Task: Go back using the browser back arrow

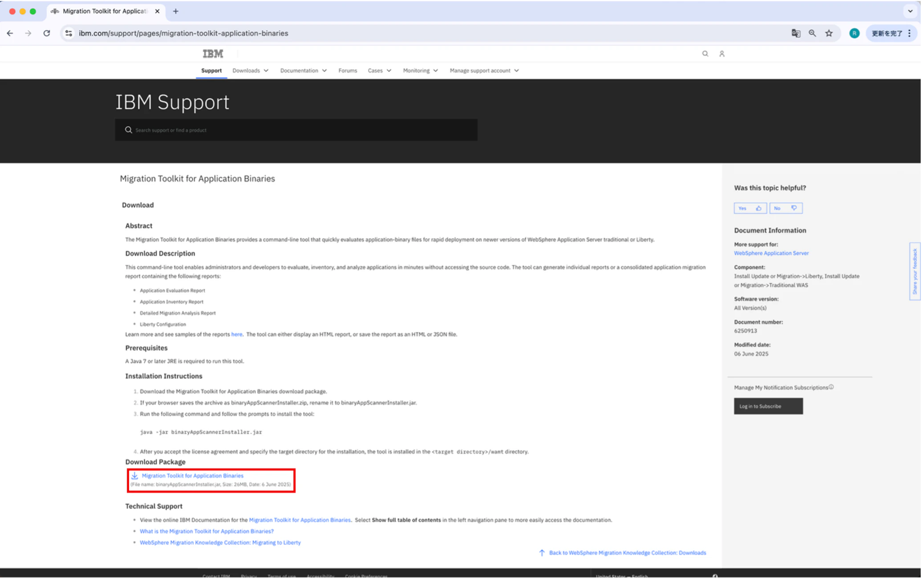Action: tap(10, 33)
